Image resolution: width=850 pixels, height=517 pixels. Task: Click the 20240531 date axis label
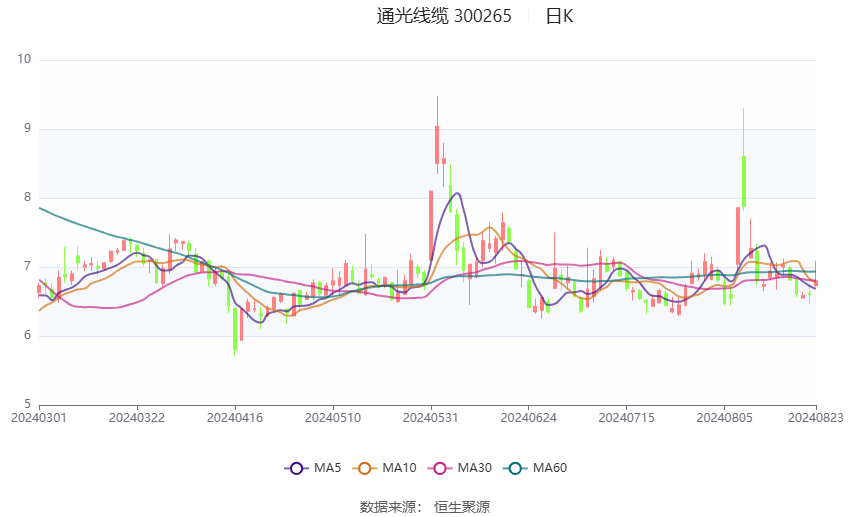click(x=430, y=418)
